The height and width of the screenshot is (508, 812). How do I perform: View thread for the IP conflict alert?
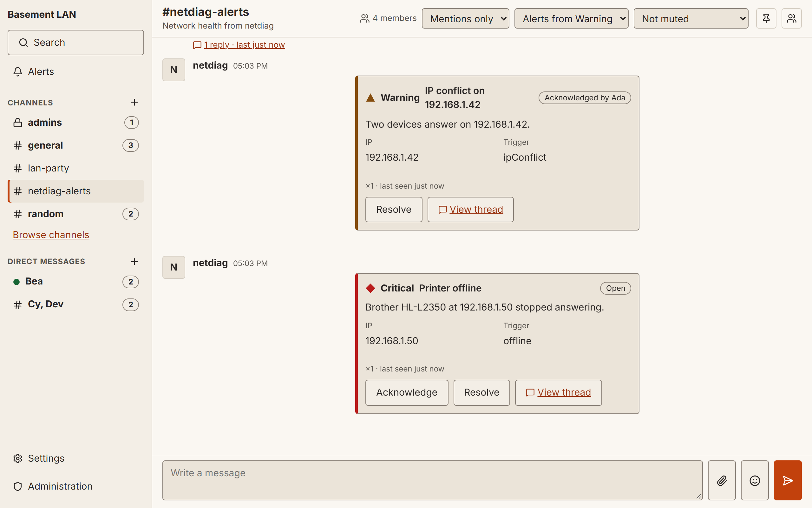[x=470, y=210]
